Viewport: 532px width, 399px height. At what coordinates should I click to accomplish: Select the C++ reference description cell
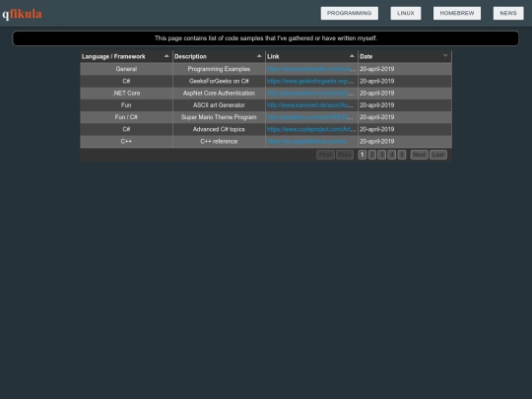coord(219,141)
